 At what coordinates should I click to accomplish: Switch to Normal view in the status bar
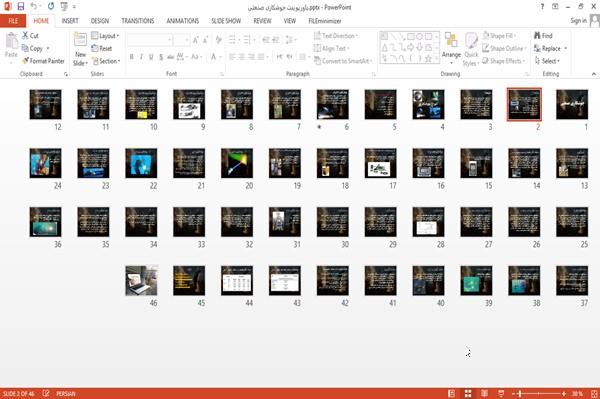[452, 393]
